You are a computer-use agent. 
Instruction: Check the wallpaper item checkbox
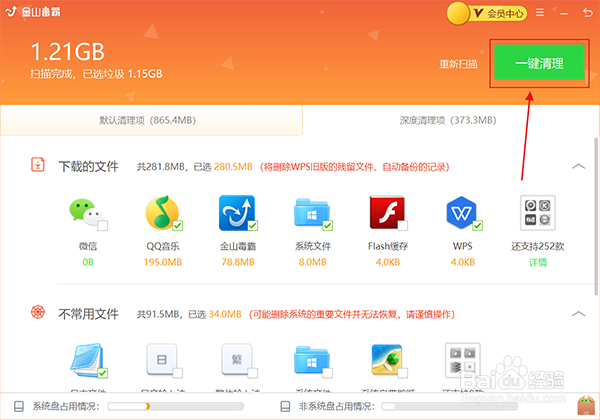403,373
